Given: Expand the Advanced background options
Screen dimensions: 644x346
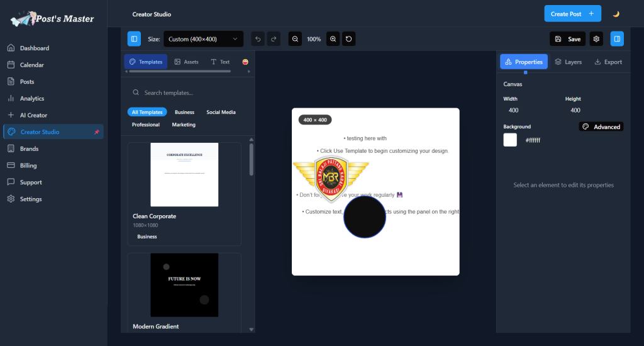Looking at the screenshot, I should point(601,126).
